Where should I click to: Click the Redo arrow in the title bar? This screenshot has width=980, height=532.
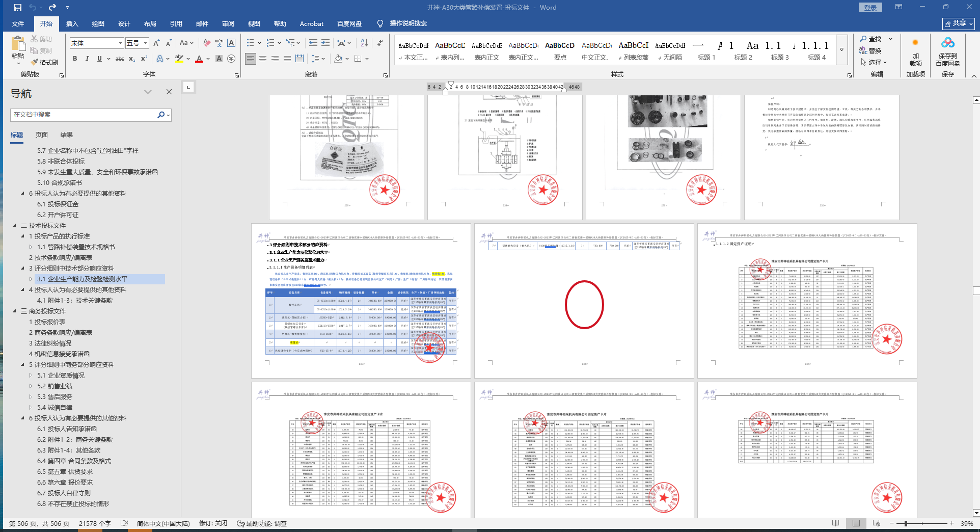coord(52,8)
